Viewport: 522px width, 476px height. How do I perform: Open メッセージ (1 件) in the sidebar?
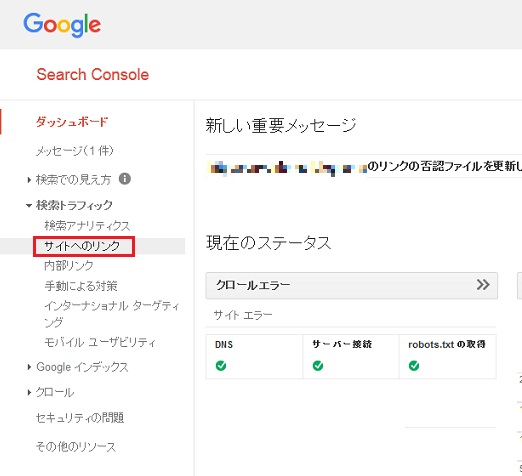pyautogui.click(x=75, y=151)
